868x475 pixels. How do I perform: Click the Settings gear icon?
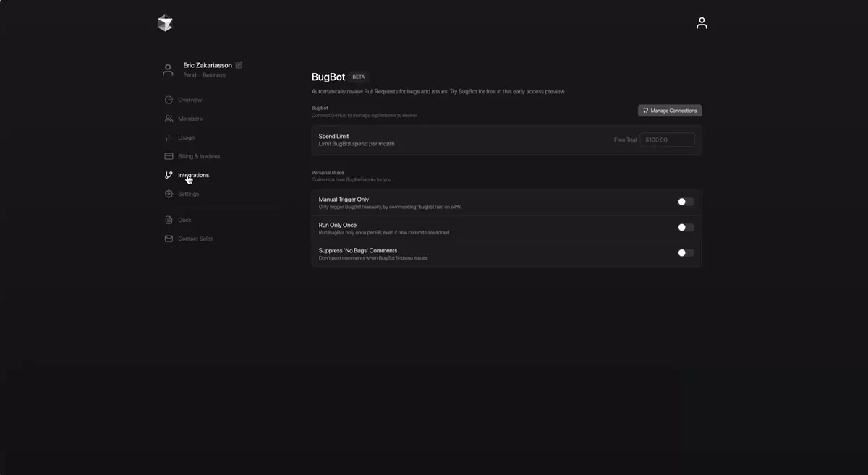coord(169,194)
